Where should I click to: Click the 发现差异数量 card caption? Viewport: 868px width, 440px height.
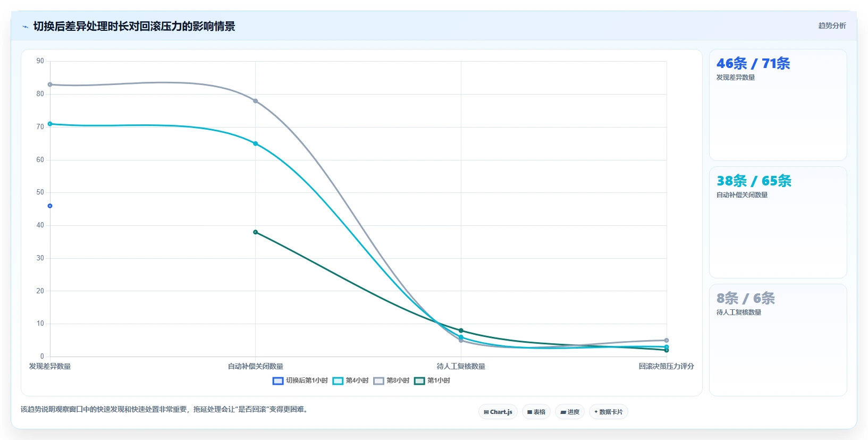[736, 78]
